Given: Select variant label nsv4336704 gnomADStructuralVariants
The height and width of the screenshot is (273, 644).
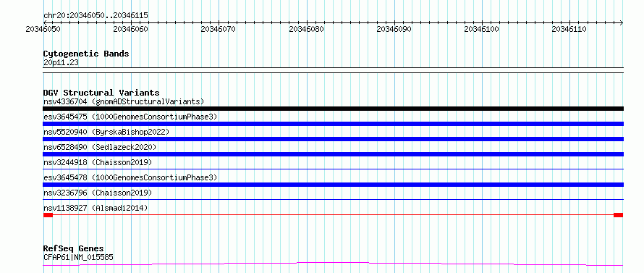Looking at the screenshot, I should (124, 101).
